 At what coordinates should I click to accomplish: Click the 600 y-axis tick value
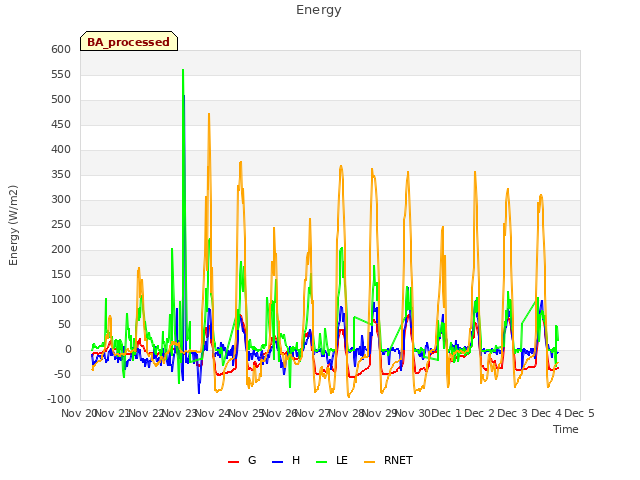[61, 49]
